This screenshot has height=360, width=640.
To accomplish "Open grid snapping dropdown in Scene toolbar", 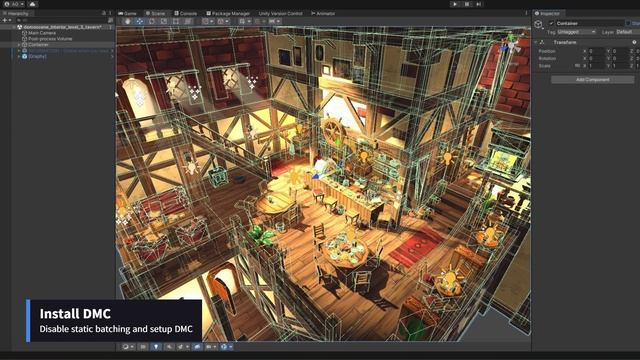I will (259, 21).
